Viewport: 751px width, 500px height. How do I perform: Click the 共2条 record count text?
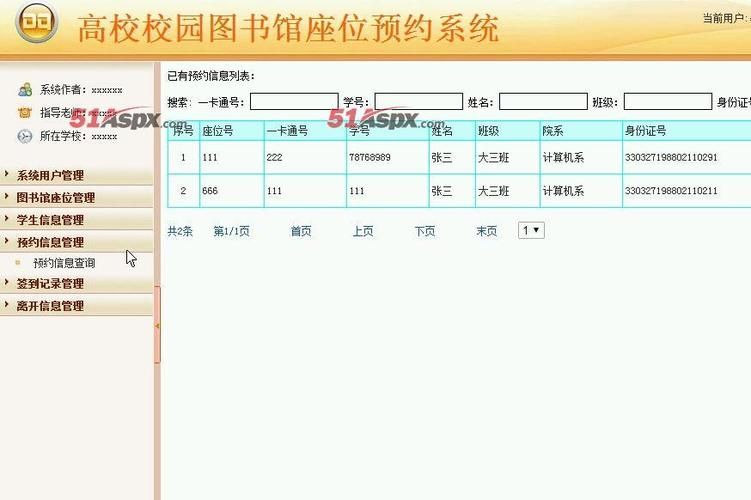180,231
